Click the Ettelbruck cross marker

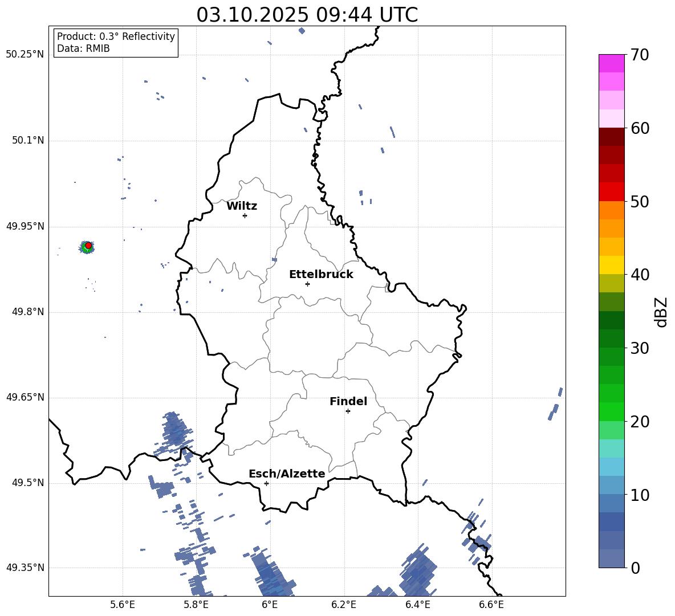[x=307, y=284]
